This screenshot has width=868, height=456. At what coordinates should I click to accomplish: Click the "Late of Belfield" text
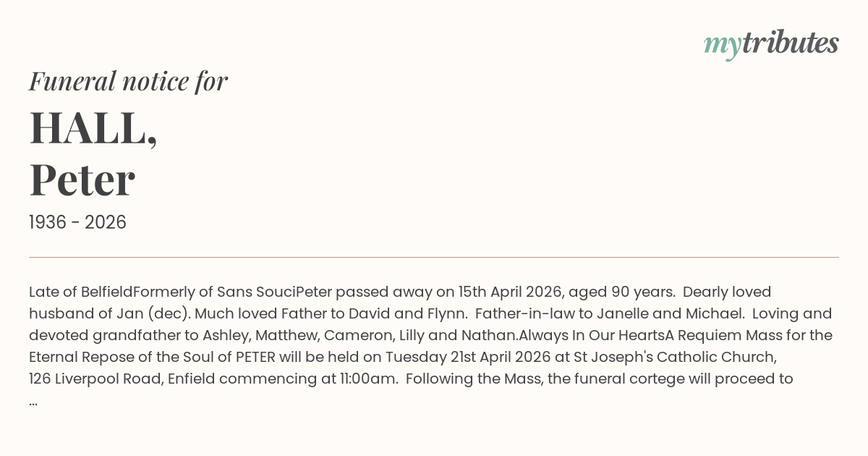click(80, 292)
